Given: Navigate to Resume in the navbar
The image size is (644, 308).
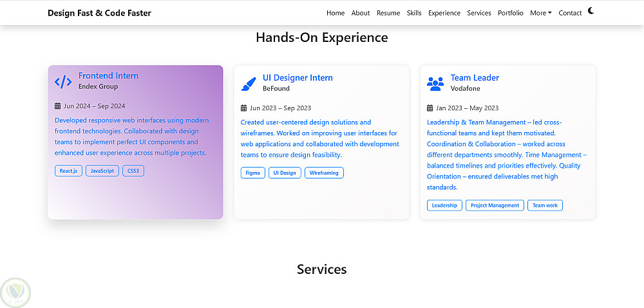Looking at the screenshot, I should (388, 13).
